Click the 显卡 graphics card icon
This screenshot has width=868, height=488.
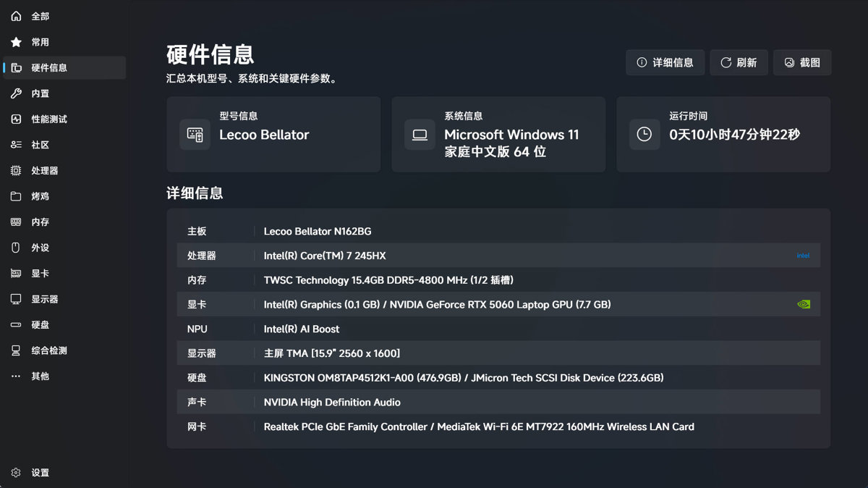(16, 274)
